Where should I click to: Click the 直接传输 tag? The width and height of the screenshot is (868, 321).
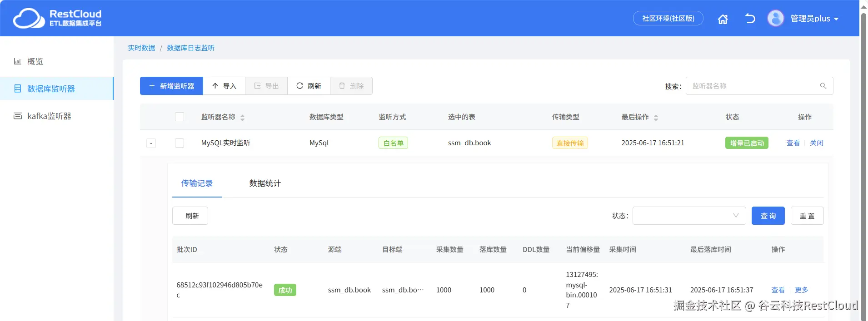click(x=570, y=143)
